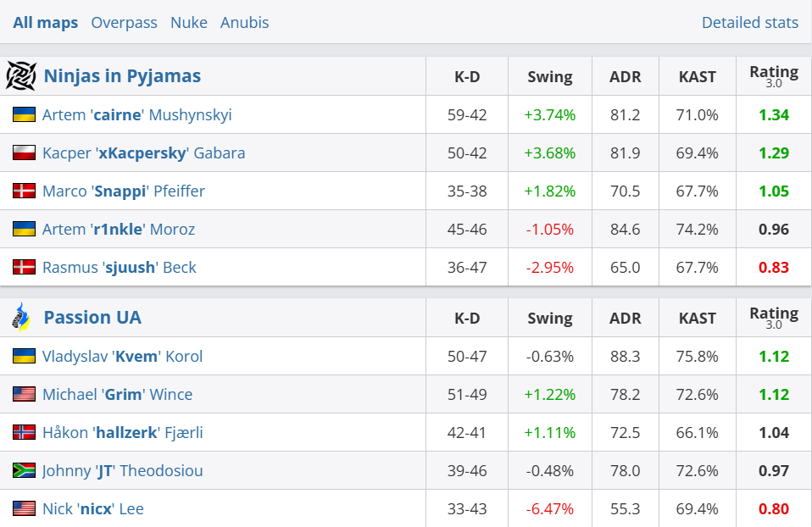Select the All maps tab
Viewport: 812px width, 527px height.
point(46,23)
